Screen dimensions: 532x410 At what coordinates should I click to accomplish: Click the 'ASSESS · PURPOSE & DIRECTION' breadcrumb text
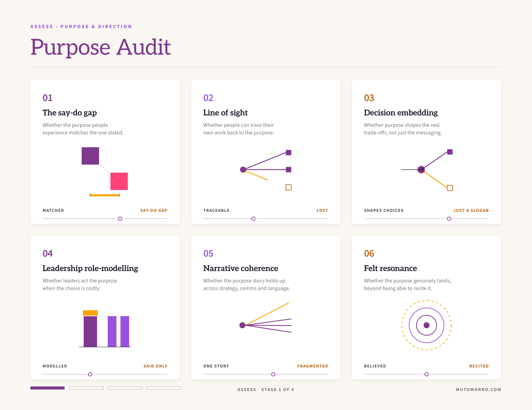pos(81,27)
